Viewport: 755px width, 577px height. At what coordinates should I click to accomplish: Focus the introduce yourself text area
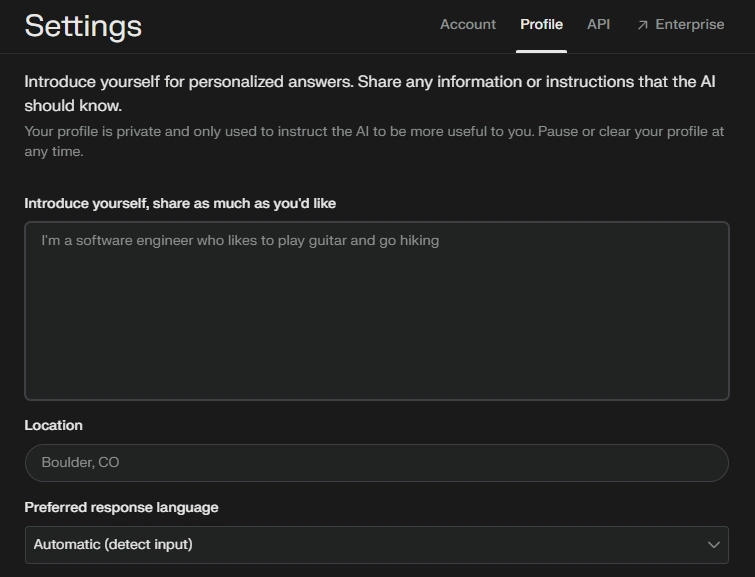point(377,311)
